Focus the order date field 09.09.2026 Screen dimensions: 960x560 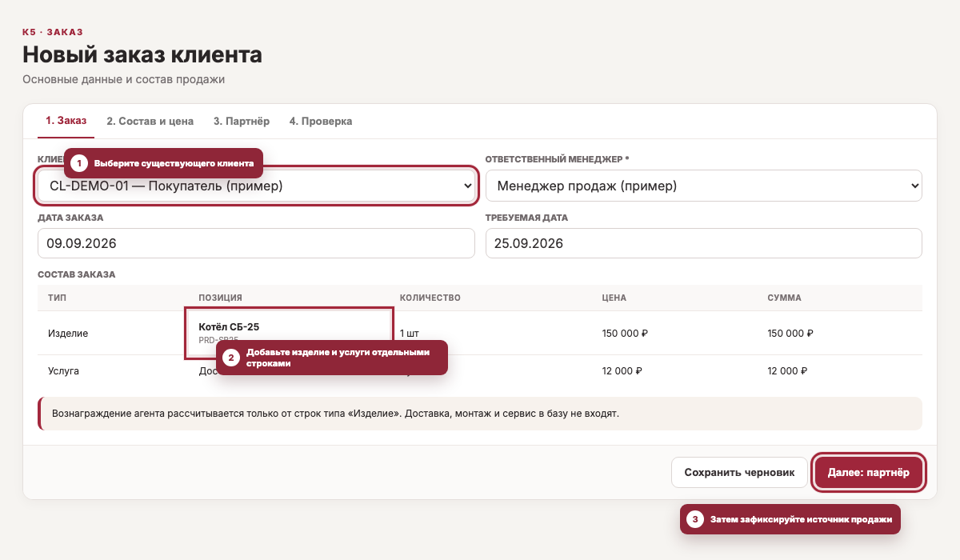pos(256,243)
